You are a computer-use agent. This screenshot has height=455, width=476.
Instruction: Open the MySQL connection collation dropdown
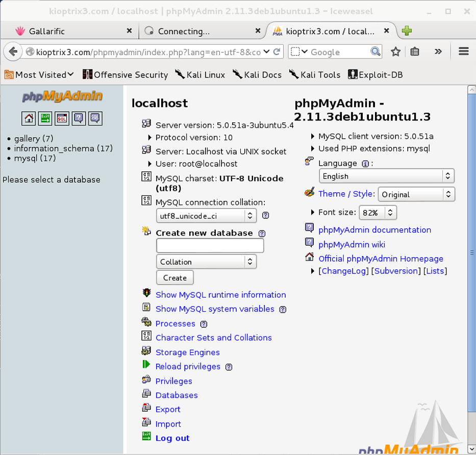(x=207, y=216)
